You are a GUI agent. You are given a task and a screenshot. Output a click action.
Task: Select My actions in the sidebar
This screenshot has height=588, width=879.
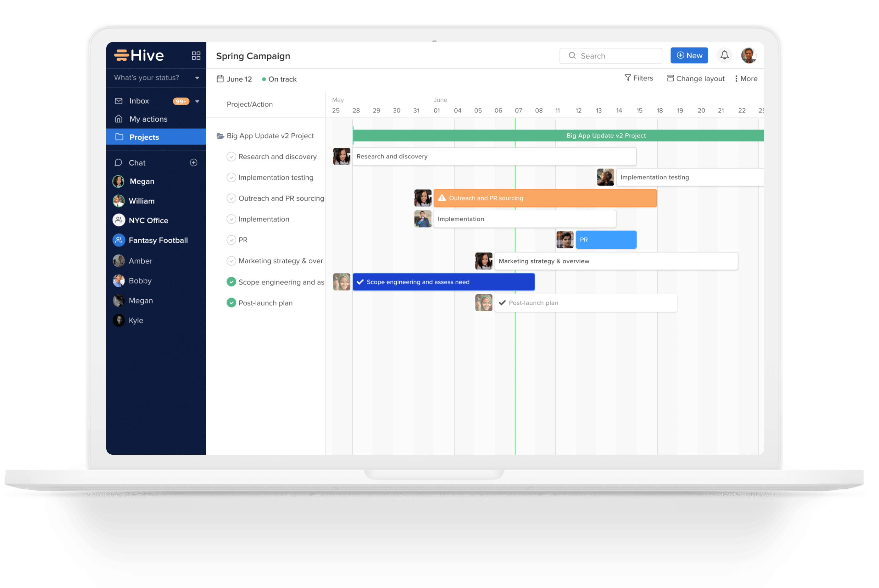(148, 119)
